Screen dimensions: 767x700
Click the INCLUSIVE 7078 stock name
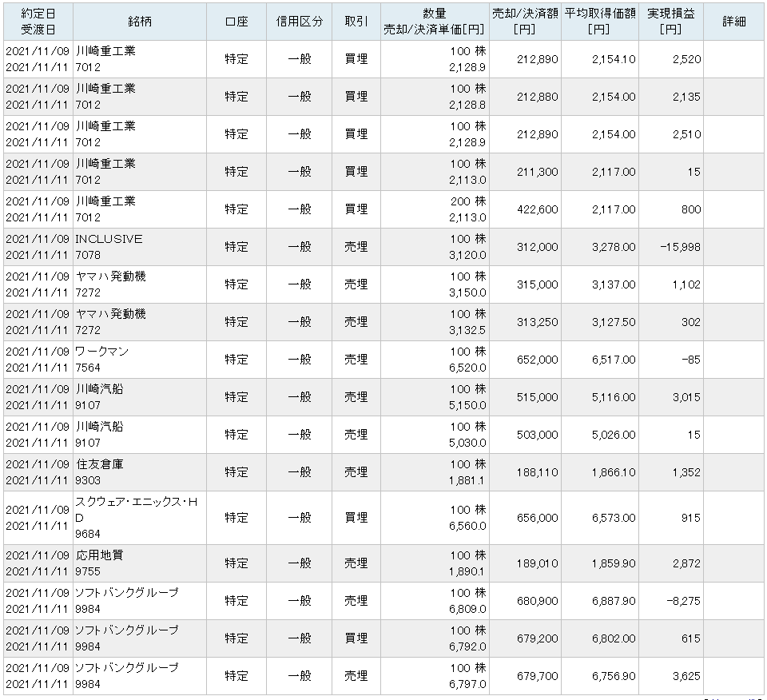click(x=109, y=247)
